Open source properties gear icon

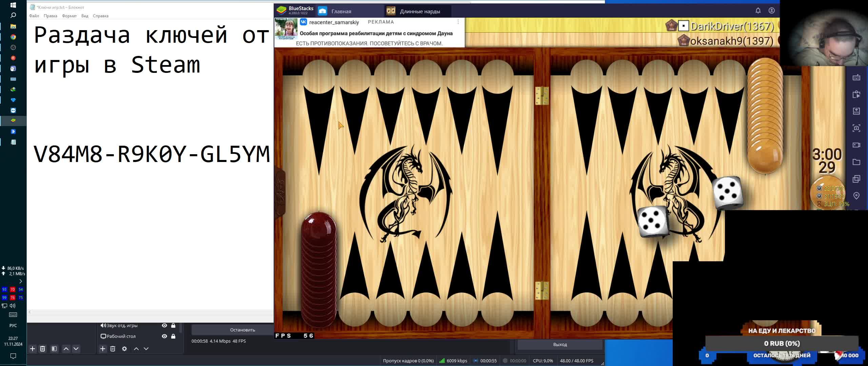(x=124, y=349)
